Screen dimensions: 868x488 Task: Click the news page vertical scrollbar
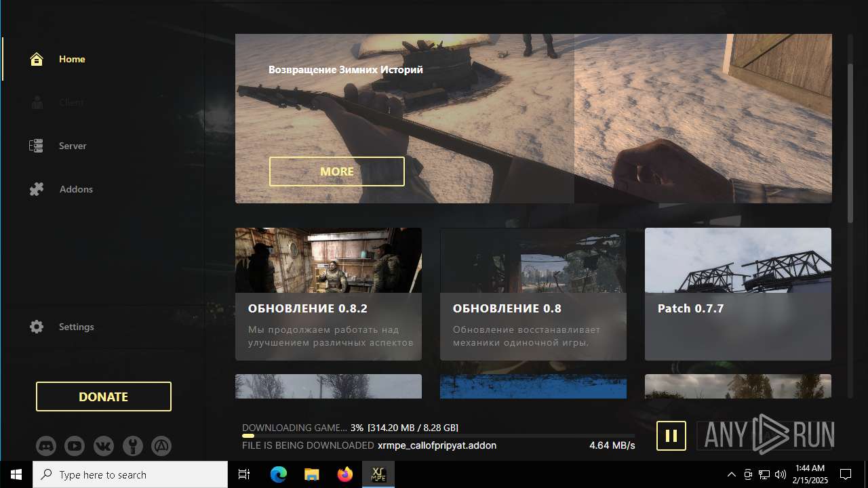coord(850,143)
